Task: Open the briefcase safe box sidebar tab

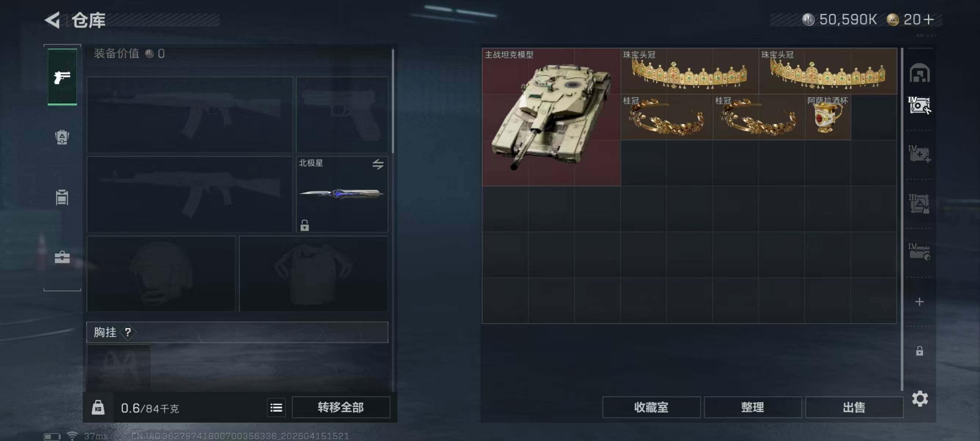Action: 62,258
